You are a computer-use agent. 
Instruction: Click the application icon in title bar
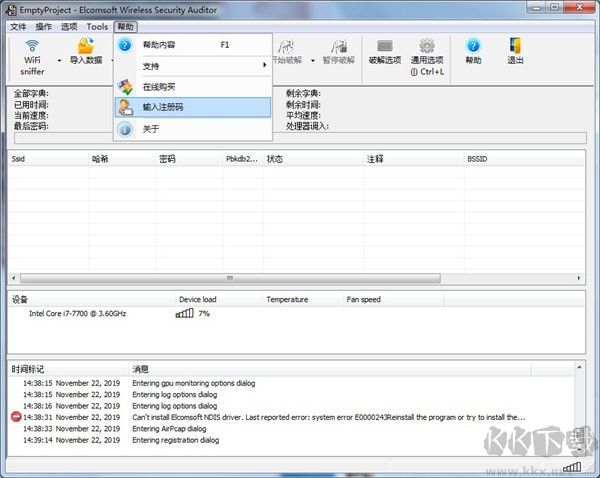tap(11, 10)
